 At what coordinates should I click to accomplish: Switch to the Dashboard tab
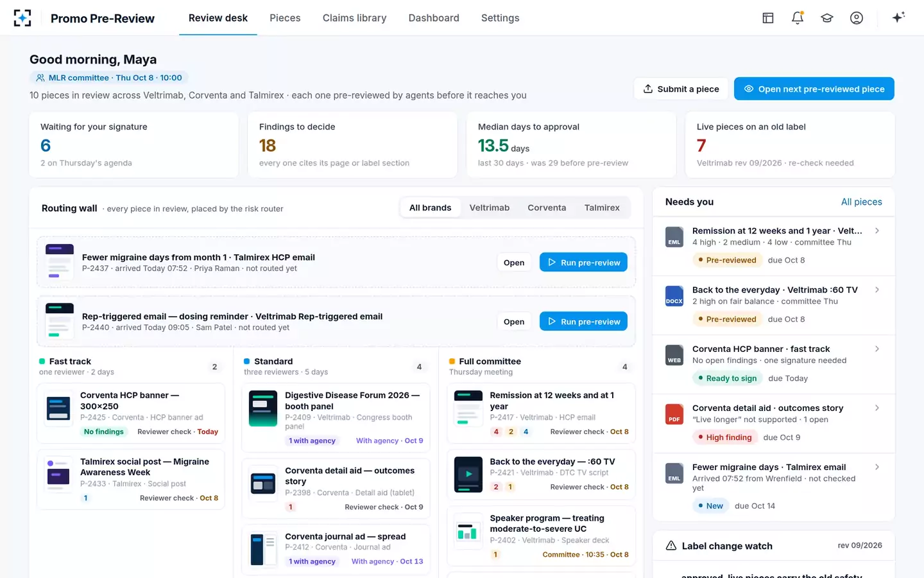pos(434,18)
